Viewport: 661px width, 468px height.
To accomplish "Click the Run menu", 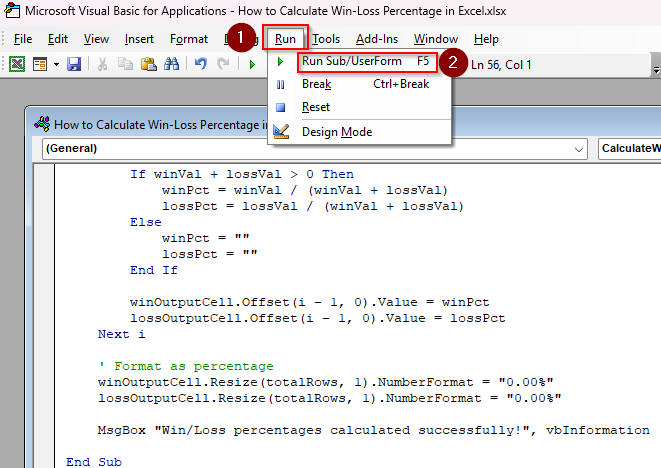I will click(285, 39).
